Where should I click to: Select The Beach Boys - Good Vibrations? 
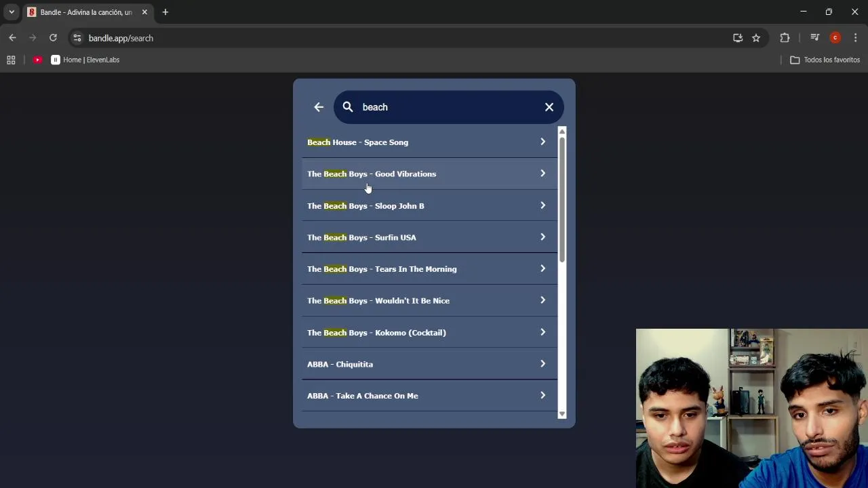429,174
